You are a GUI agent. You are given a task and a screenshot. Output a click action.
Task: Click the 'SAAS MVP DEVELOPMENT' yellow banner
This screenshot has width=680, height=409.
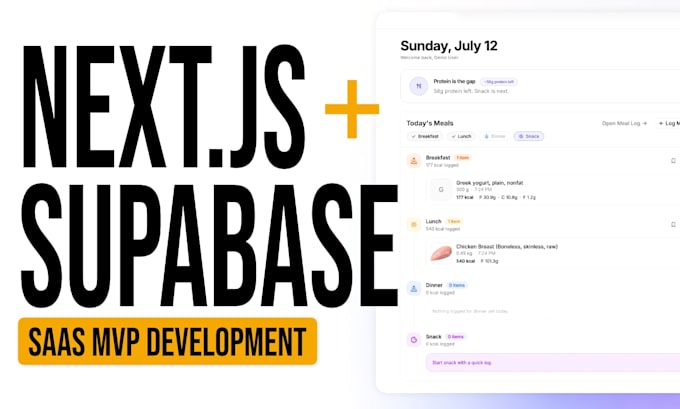pyautogui.click(x=167, y=341)
